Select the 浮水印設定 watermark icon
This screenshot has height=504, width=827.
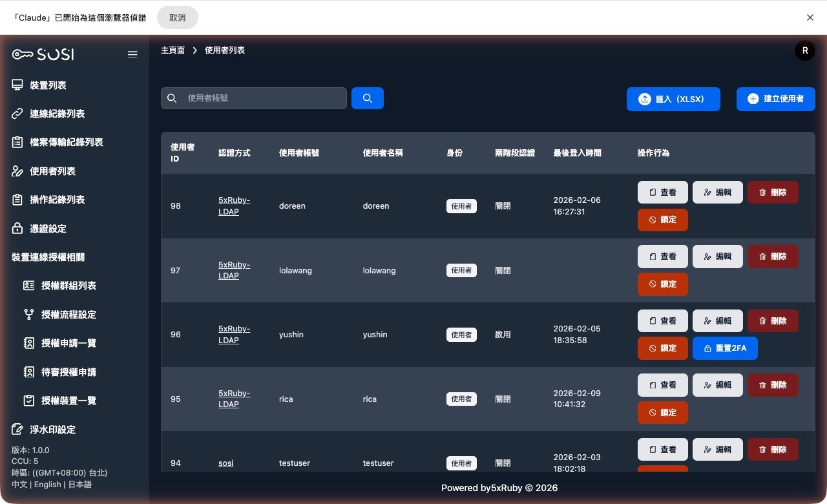point(17,429)
